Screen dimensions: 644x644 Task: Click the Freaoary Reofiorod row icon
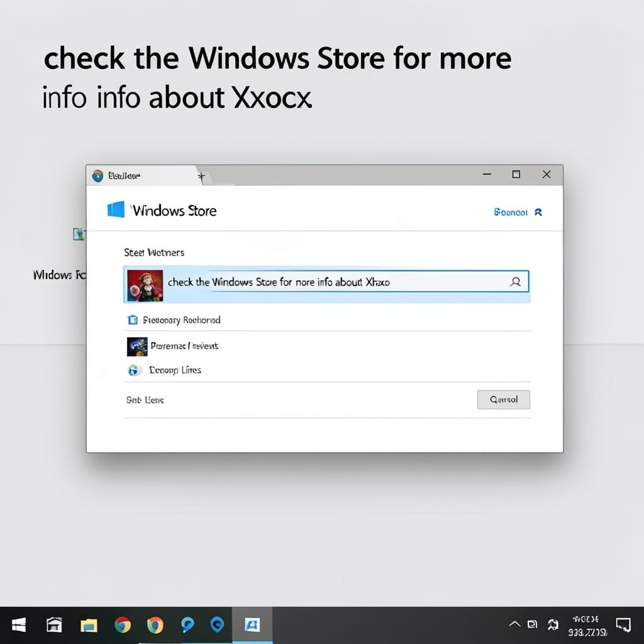pos(133,319)
